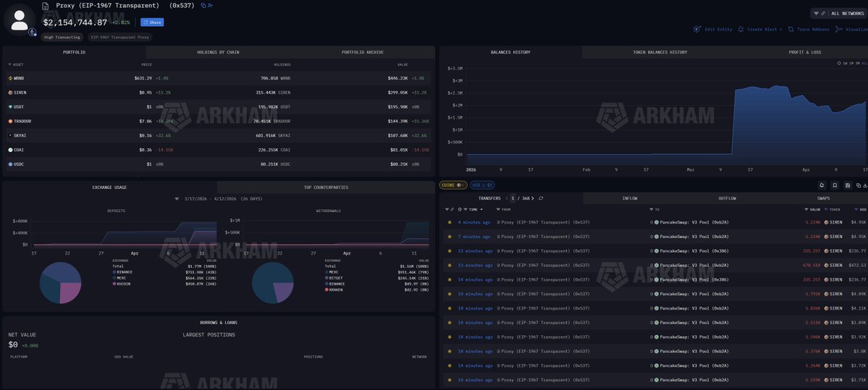This screenshot has height=390, width=868.
Task: Click BITGET in the withdrawals legend
Action: 335,279
